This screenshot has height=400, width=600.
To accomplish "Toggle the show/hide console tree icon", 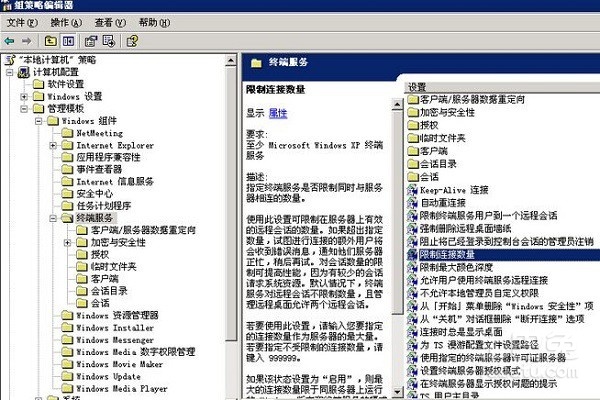I will click(68, 41).
